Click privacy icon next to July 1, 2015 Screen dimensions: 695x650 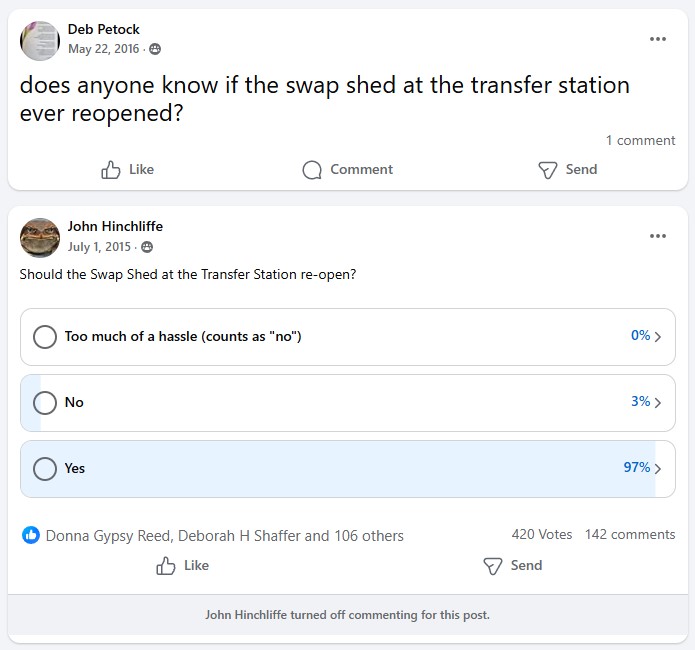147,247
